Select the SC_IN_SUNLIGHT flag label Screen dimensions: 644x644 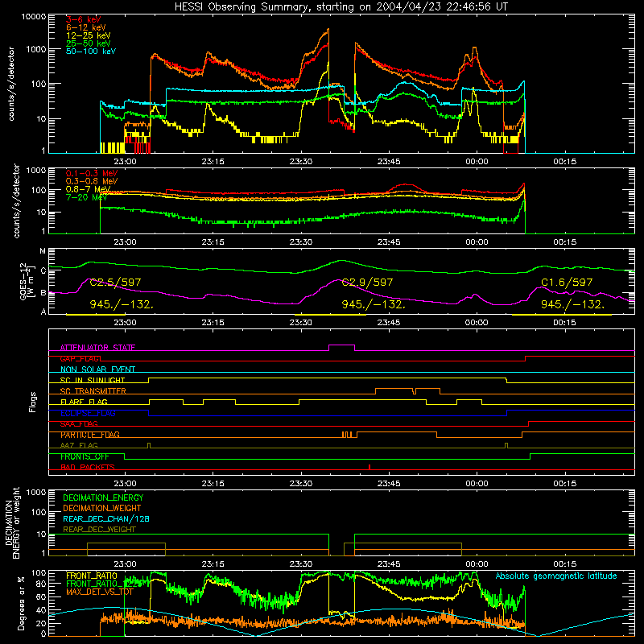pyautogui.click(x=93, y=380)
